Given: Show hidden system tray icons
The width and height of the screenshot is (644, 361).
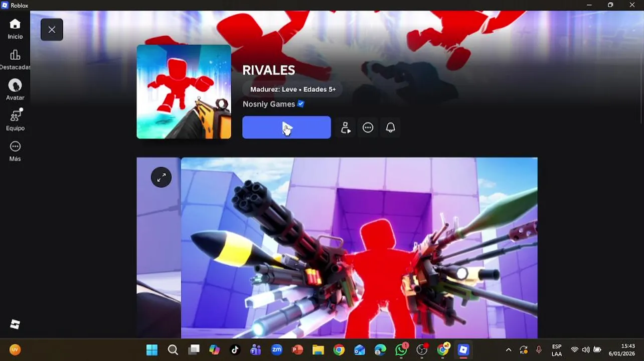Looking at the screenshot, I should [509, 350].
